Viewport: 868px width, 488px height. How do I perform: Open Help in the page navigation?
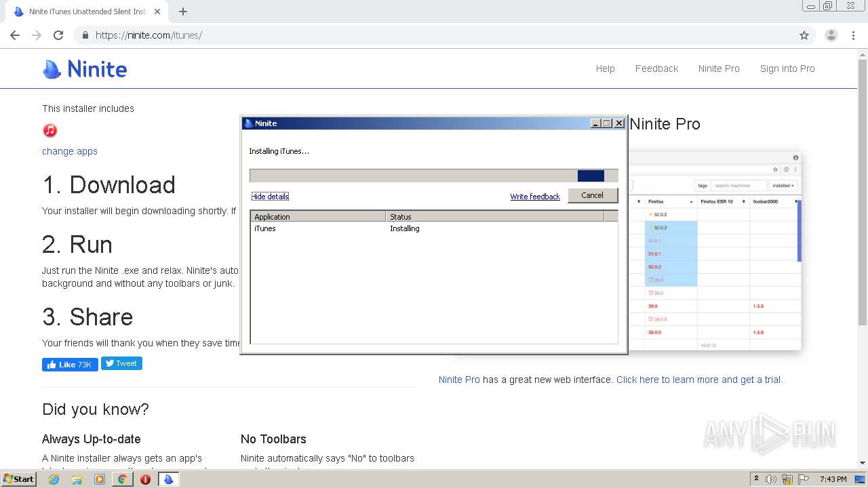pos(606,68)
